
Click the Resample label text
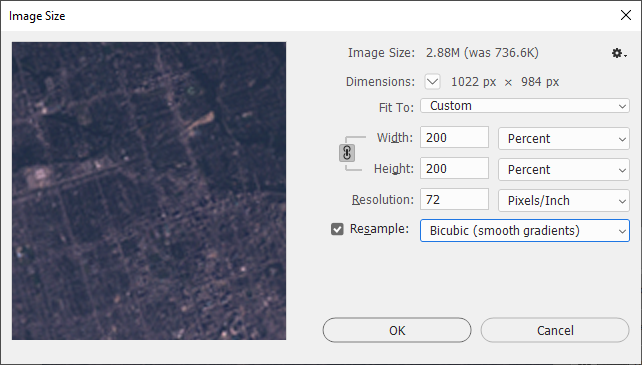[379, 229]
